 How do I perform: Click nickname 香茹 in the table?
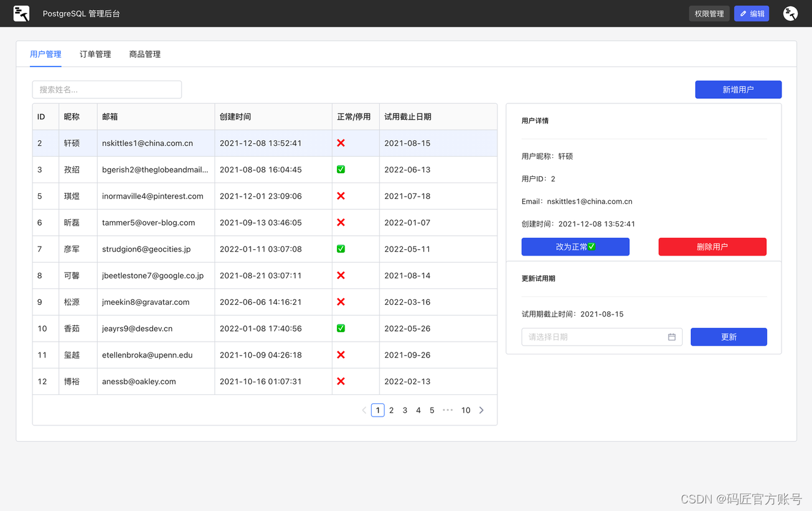tap(72, 328)
